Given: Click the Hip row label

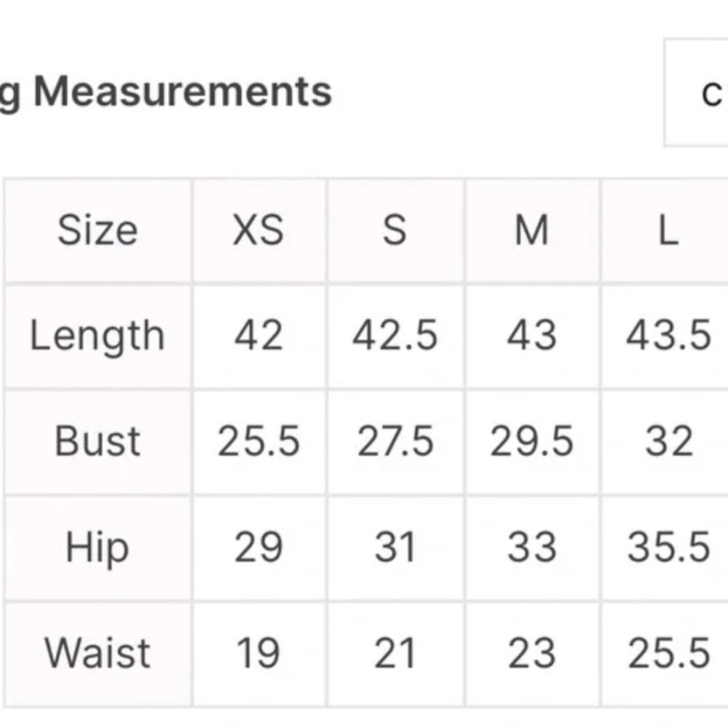Looking at the screenshot, I should pos(98,548).
